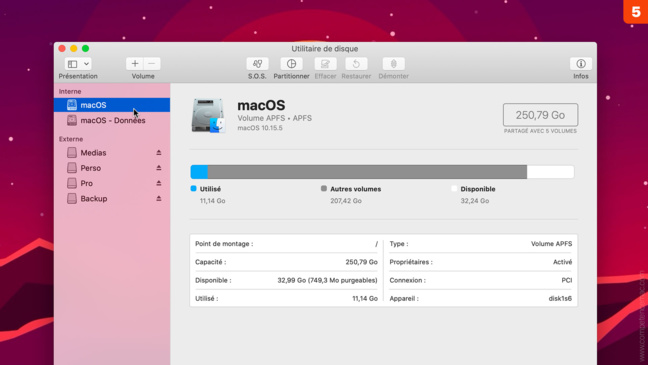Click the gray Autres volumes legend swatch
This screenshot has width=648, height=365.
(324, 188)
